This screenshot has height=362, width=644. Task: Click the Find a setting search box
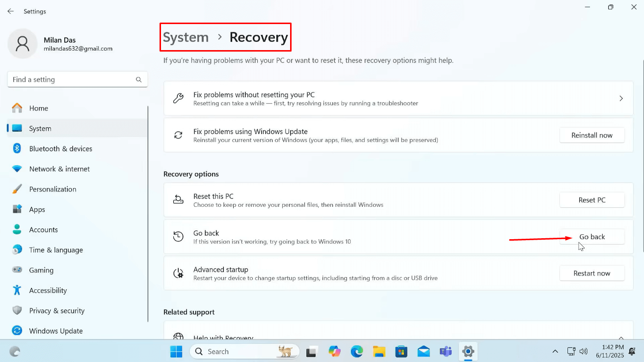71,80
